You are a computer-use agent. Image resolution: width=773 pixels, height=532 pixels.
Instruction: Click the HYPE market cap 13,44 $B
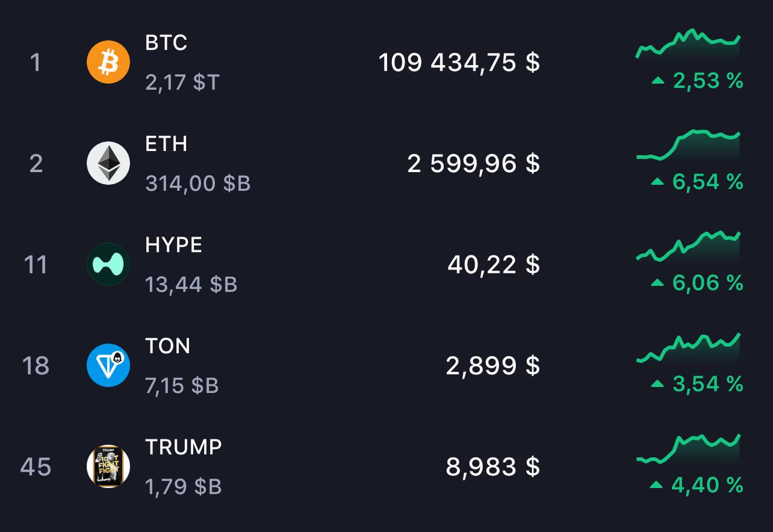191,284
